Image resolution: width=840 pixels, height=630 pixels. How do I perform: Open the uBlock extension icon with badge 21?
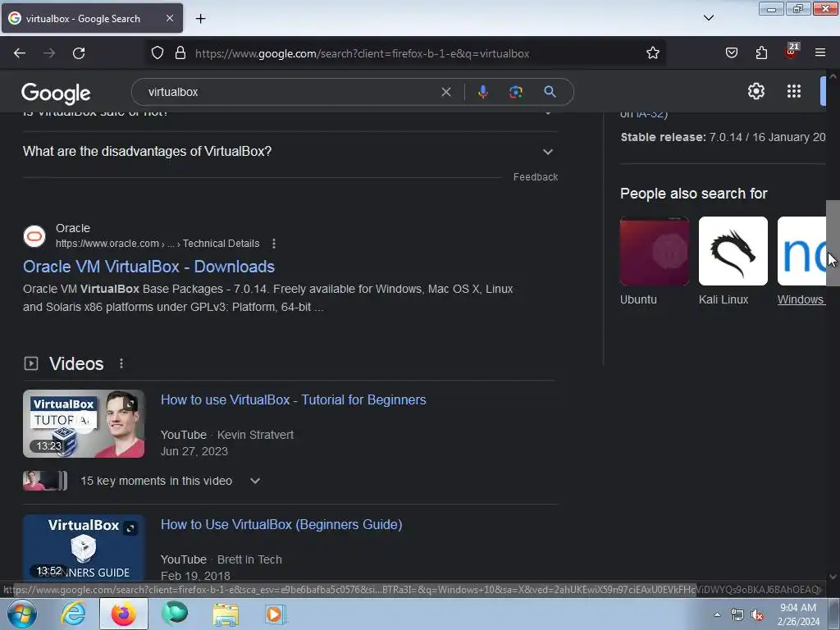[x=792, y=52]
